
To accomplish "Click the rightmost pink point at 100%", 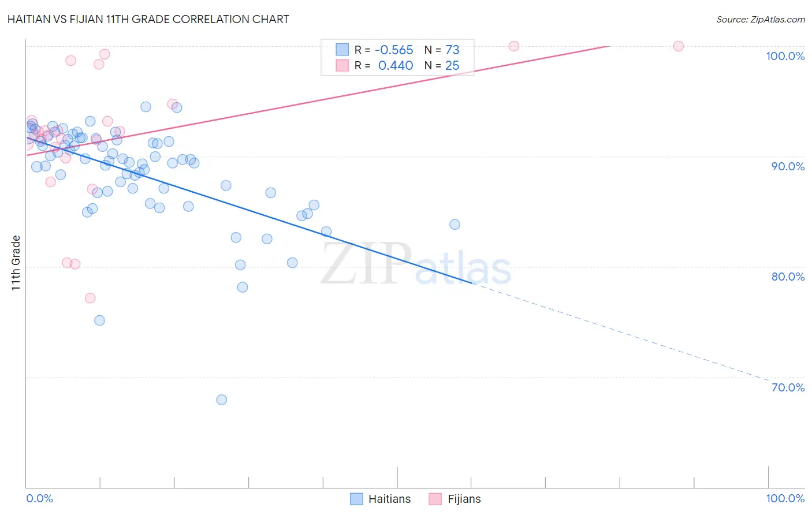I will [x=679, y=46].
